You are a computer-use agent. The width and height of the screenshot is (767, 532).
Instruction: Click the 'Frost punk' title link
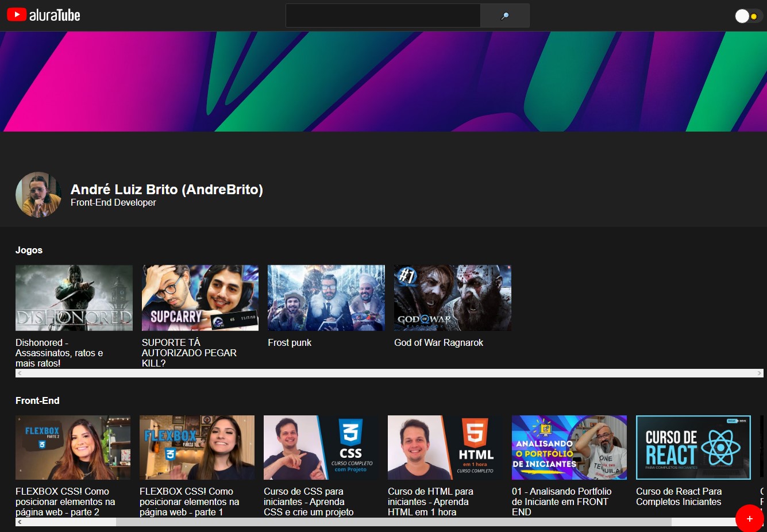290,342
